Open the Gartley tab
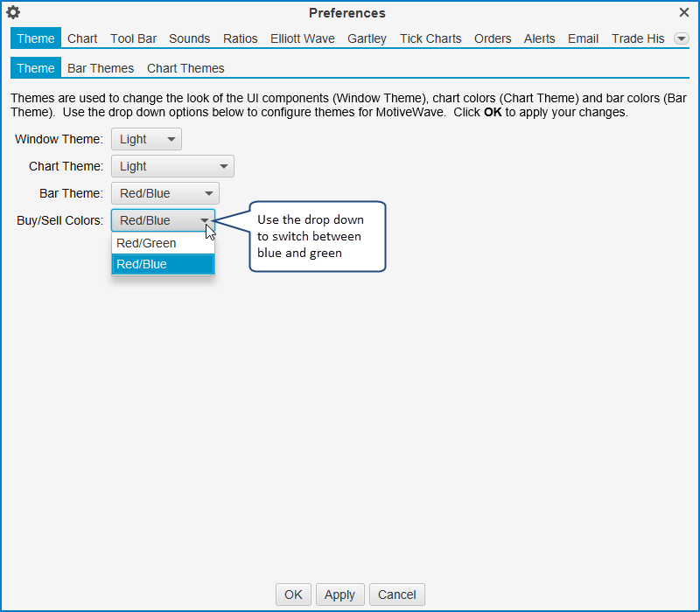Viewport: 700px width, 612px height. (367, 38)
